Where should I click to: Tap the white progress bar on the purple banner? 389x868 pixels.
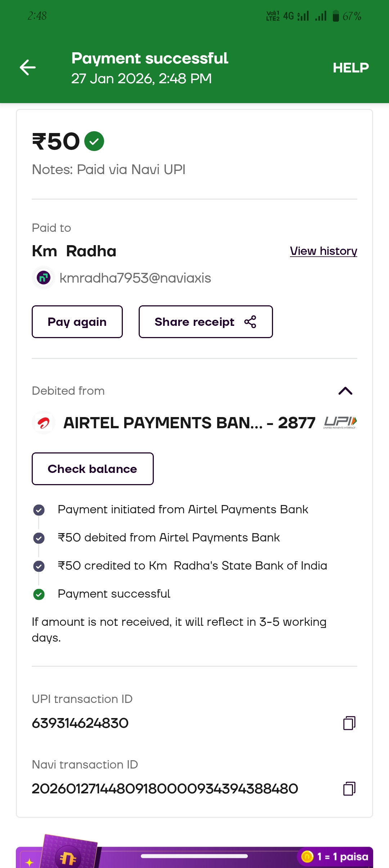click(x=194, y=856)
